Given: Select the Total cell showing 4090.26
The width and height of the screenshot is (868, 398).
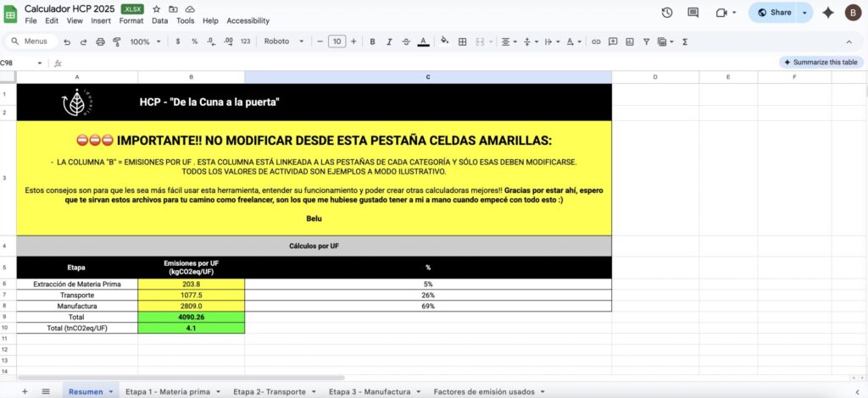Looking at the screenshot, I should (x=191, y=318).
